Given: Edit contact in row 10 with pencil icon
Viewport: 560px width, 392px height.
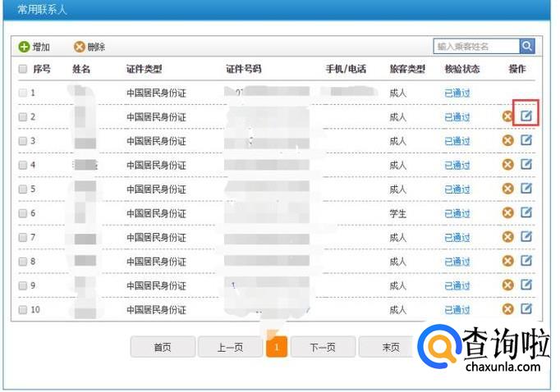Looking at the screenshot, I should [526, 308].
